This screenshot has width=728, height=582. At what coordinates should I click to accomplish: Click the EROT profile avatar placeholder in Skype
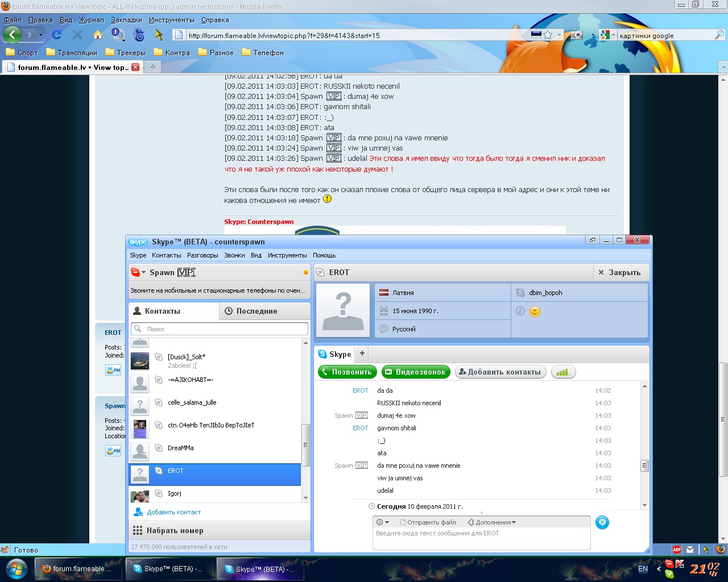click(x=343, y=310)
